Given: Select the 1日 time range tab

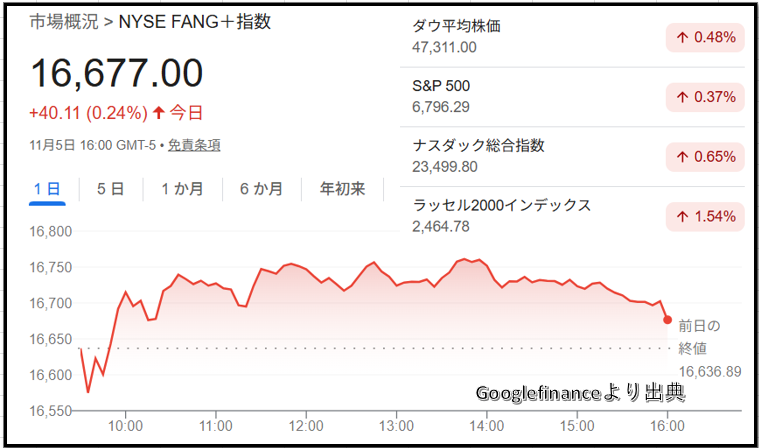Looking at the screenshot, I should 47,188.
